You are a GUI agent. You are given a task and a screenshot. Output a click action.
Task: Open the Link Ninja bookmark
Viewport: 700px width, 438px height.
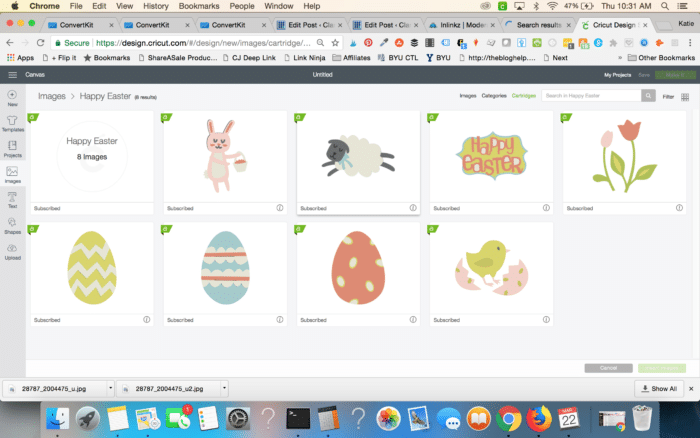[x=304, y=58]
